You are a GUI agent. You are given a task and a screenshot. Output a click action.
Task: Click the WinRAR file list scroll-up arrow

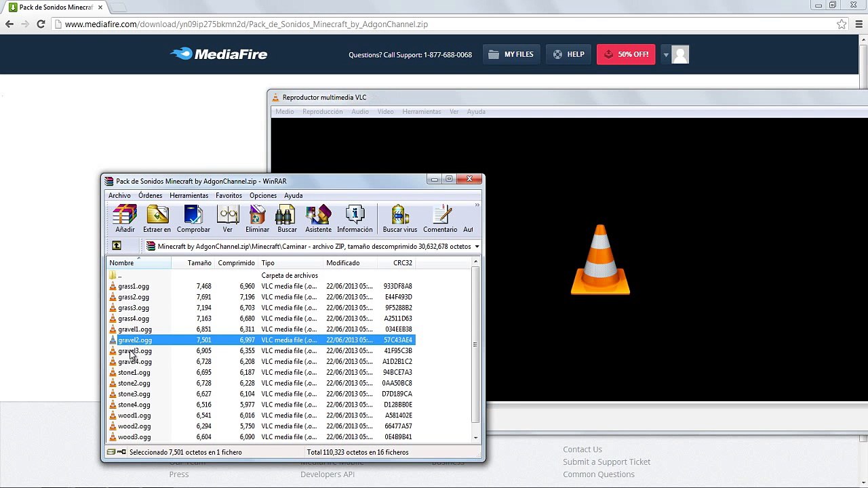pyautogui.click(x=475, y=262)
